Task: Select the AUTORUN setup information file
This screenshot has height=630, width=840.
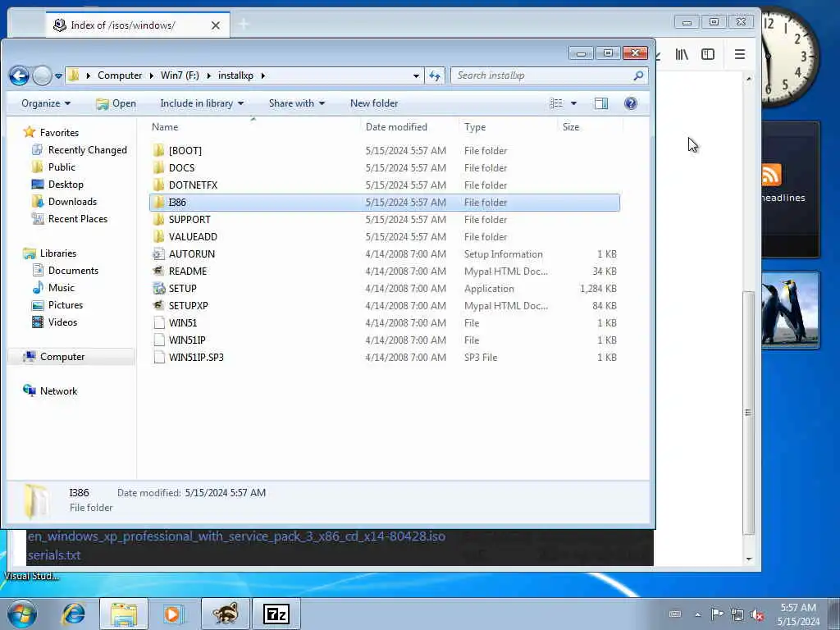Action: (385, 254)
